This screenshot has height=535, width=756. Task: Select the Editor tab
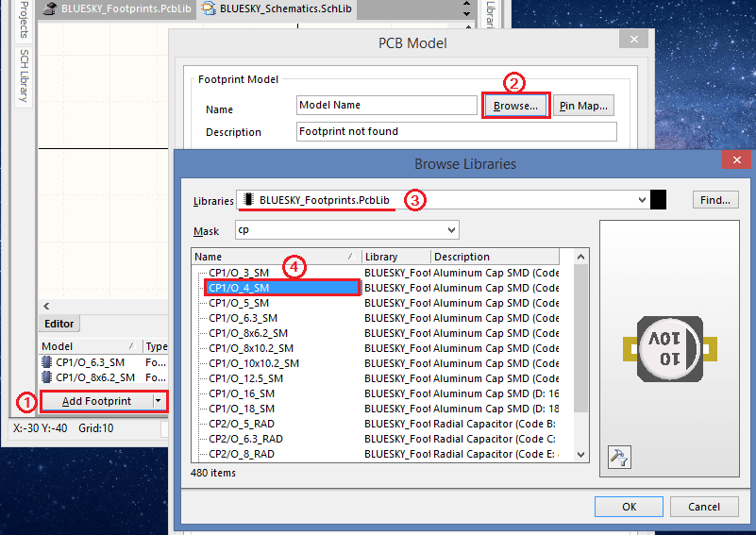point(59,324)
